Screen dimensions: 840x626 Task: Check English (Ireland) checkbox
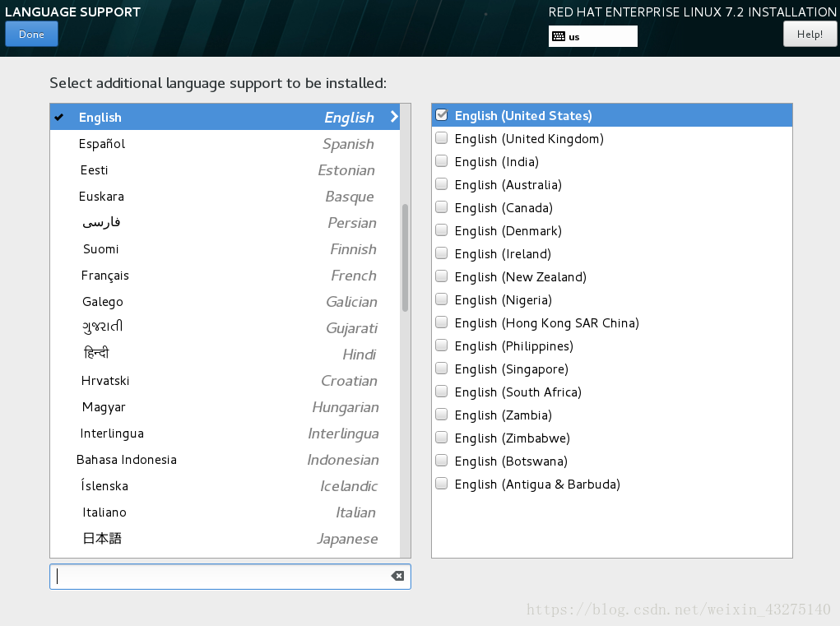point(442,253)
